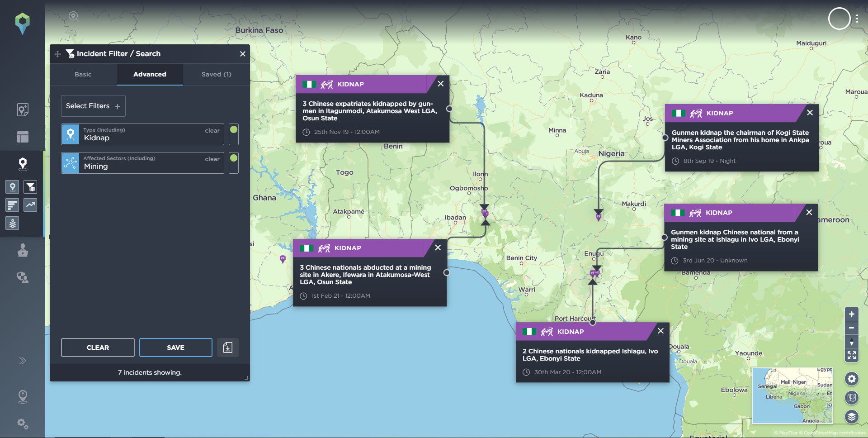Open the Saved (1) tab
The image size is (868, 438).
217,74
